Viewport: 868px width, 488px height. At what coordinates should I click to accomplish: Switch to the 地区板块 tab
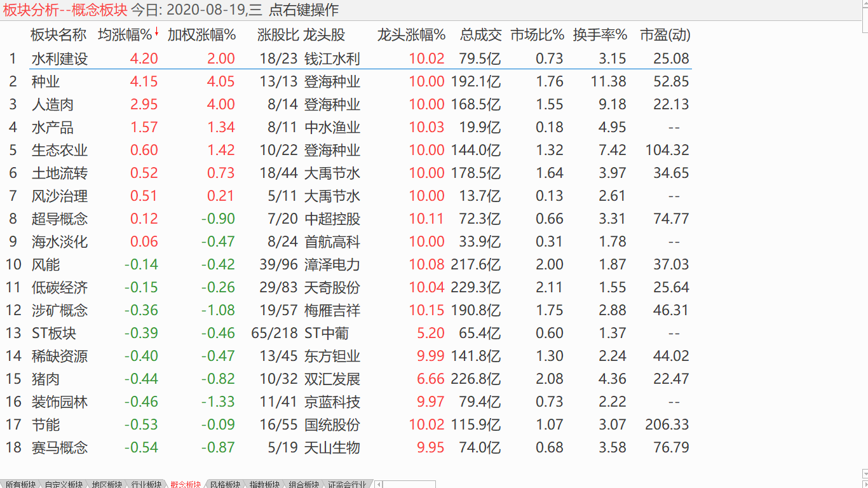(x=107, y=484)
